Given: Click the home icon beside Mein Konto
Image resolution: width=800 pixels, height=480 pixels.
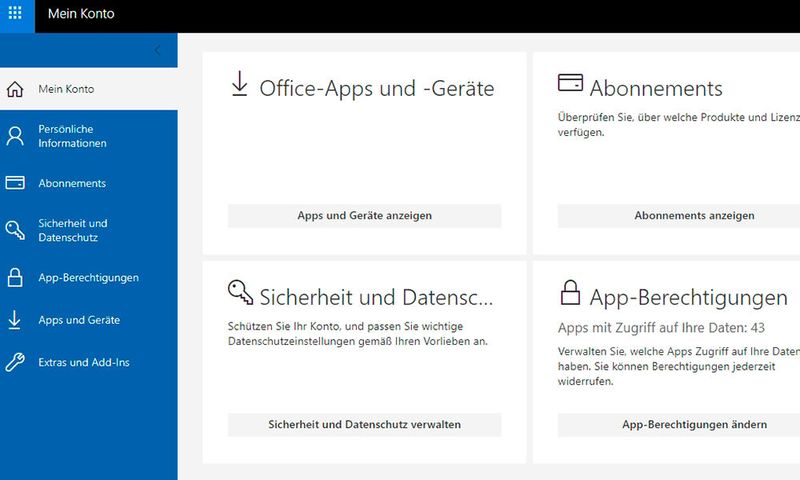Looking at the screenshot, I should [15, 89].
